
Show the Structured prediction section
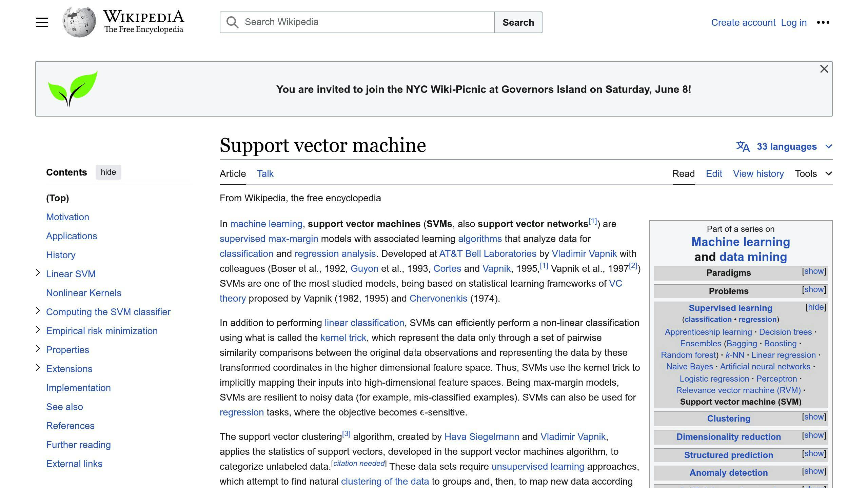tap(814, 453)
